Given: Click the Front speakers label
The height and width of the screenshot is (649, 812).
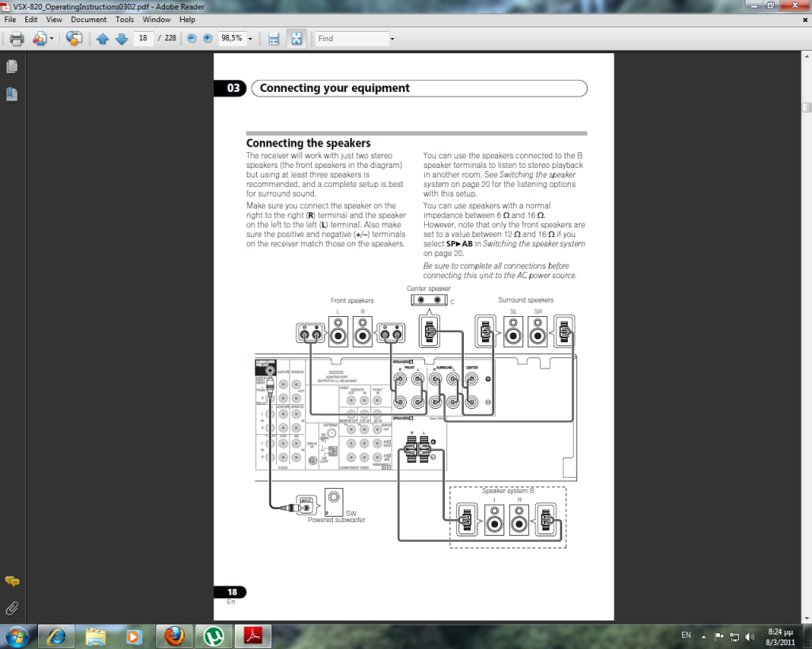Looking at the screenshot, I should [352, 300].
